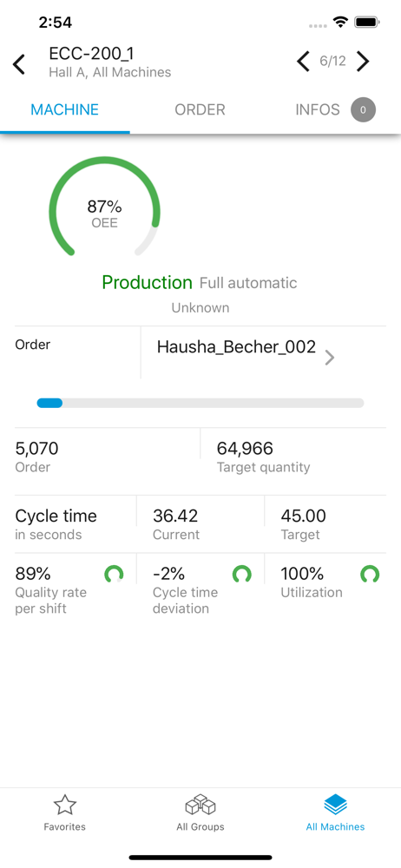This screenshot has width=401, height=868.
Task: Switch to the ORDER tab
Action: click(200, 109)
